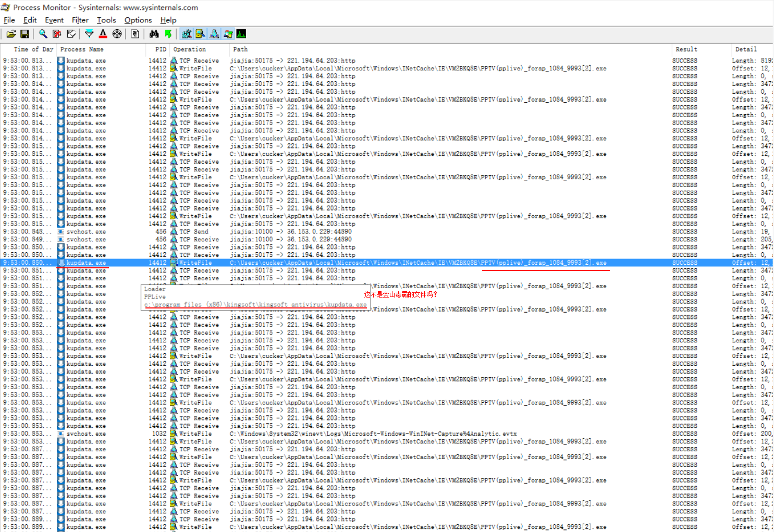Click the Jump To green arrow icon

pos(168,33)
